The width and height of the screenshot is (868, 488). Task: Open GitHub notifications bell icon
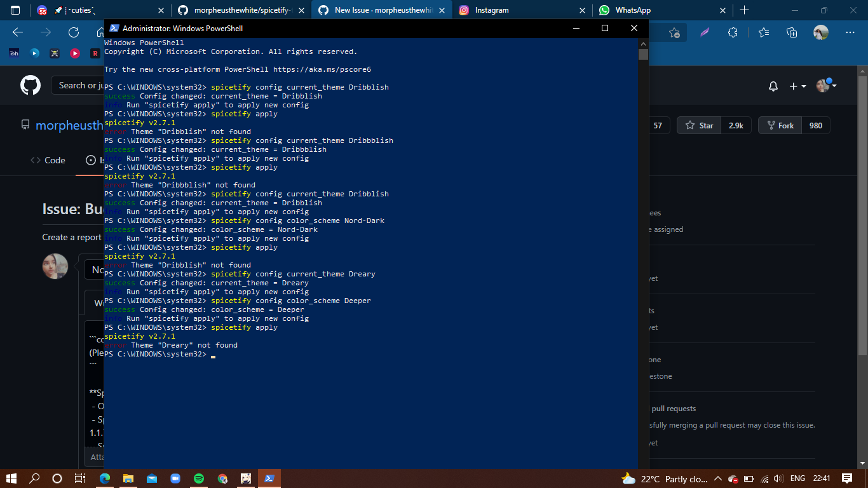click(x=773, y=85)
